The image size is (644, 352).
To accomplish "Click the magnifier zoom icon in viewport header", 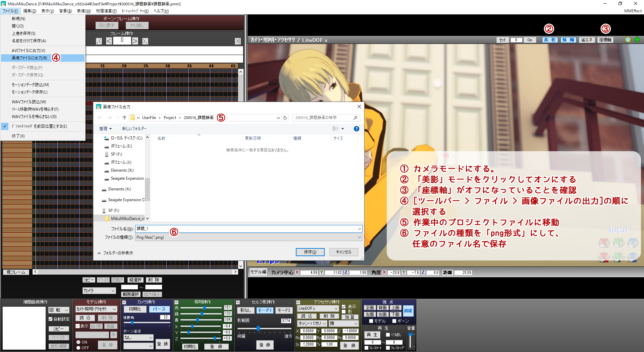I will pos(628,40).
